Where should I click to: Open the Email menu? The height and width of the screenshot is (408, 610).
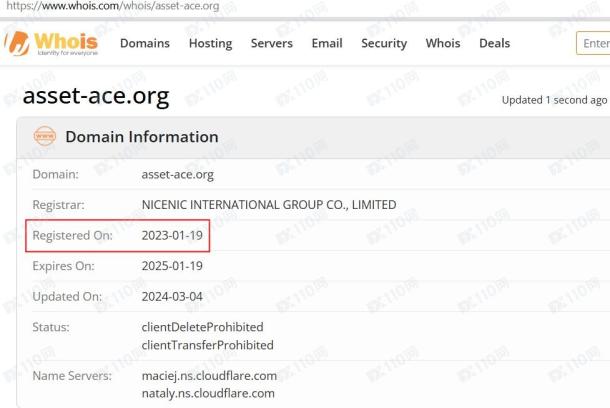pos(327,43)
